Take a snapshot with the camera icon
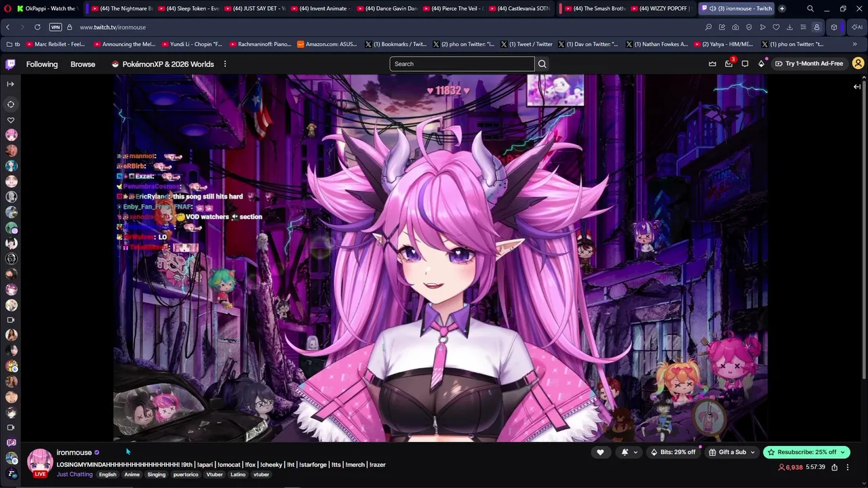 click(735, 27)
